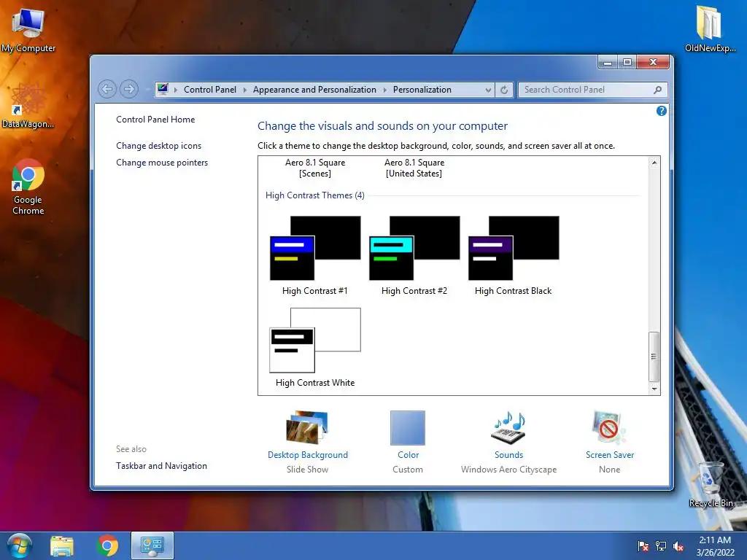
Task: Open File Explorer from the taskbar
Action: click(62, 545)
